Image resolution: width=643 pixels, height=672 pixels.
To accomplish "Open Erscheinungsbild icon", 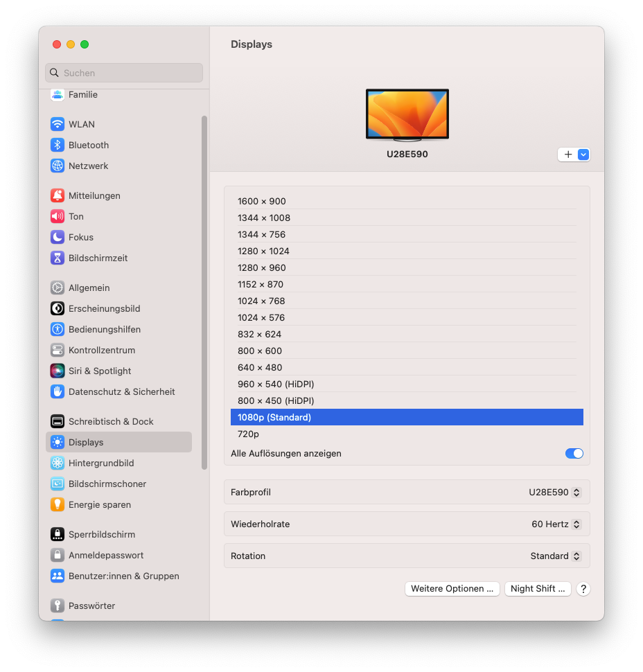I will (x=58, y=308).
